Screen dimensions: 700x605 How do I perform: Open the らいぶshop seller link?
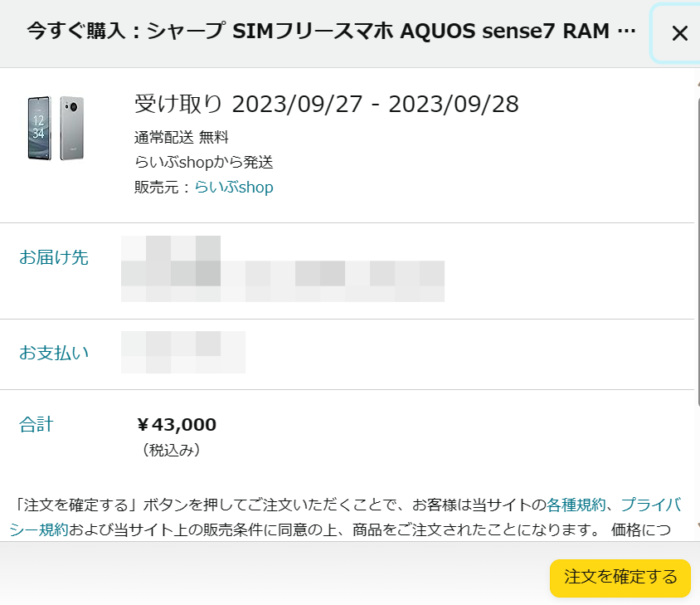[234, 187]
